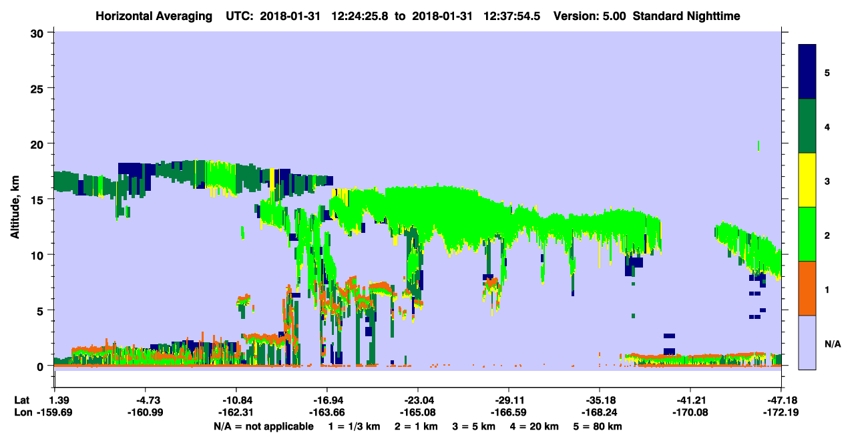The height and width of the screenshot is (445, 868).
Task: Click the legend text '1 = 1/3 km'
Action: (355, 426)
